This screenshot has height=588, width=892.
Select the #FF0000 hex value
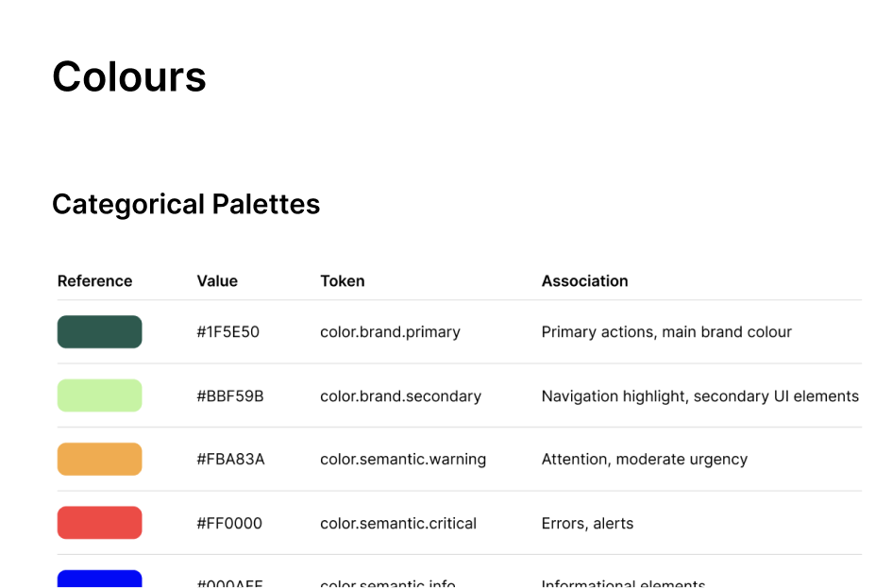click(229, 524)
